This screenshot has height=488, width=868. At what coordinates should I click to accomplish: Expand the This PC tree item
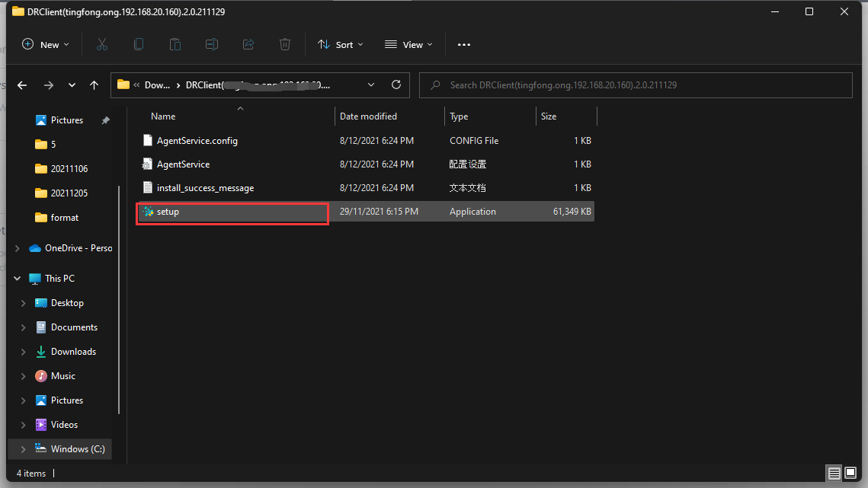click(17, 278)
